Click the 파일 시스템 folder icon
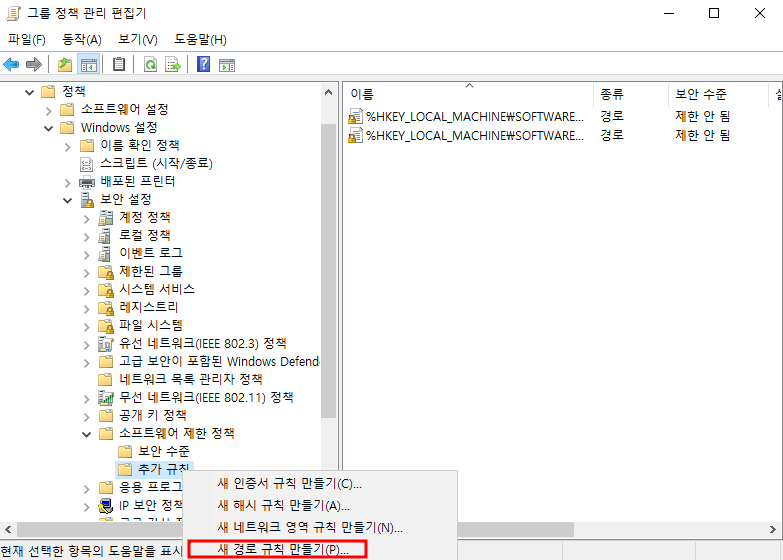Image resolution: width=783 pixels, height=560 pixels. pyautogui.click(x=106, y=326)
